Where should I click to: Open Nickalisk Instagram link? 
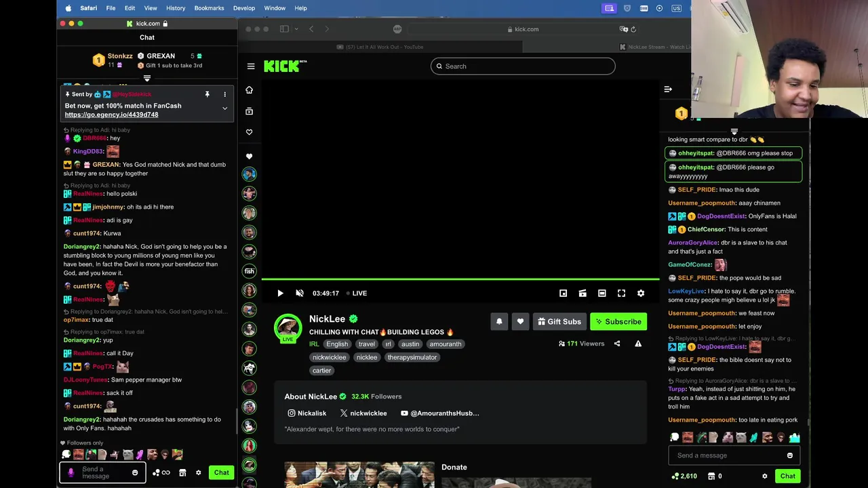(x=307, y=413)
